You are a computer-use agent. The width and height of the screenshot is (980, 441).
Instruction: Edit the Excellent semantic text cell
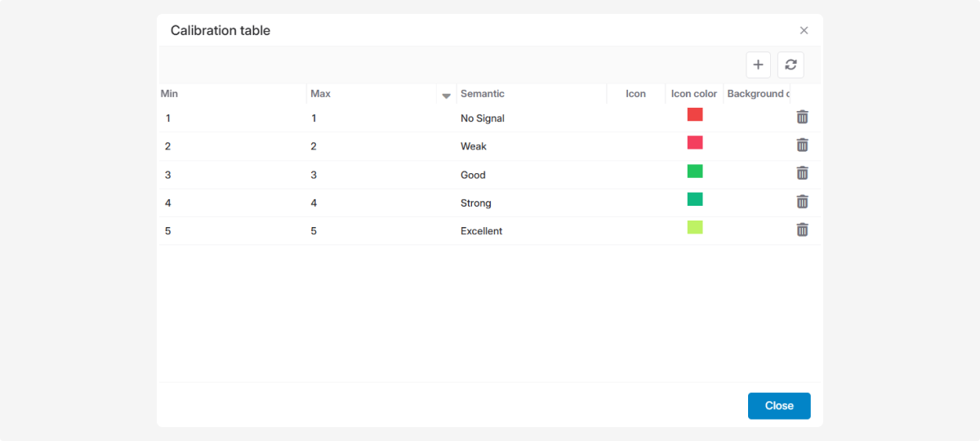482,231
